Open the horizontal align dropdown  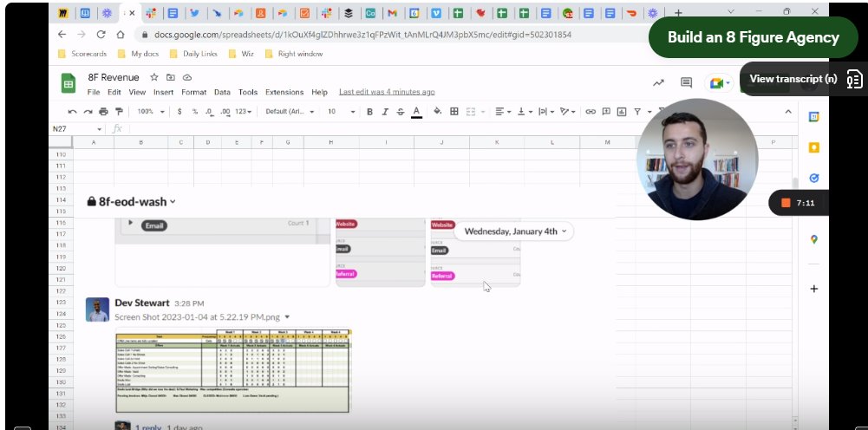click(x=503, y=112)
